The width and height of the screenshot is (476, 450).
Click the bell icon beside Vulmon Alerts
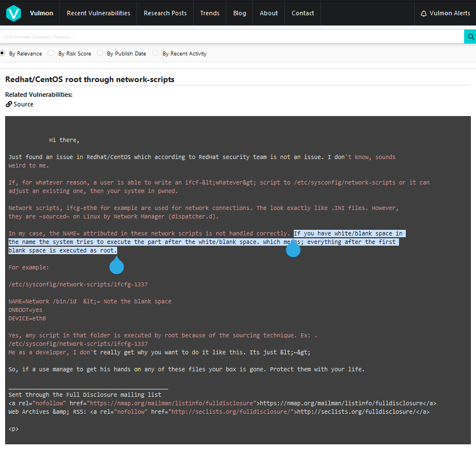tap(423, 14)
